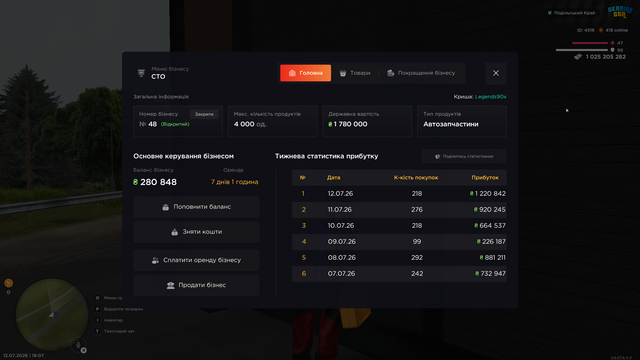The image size is (640, 360).
Task: Click Поділитись статистикою button
Action: (464, 156)
